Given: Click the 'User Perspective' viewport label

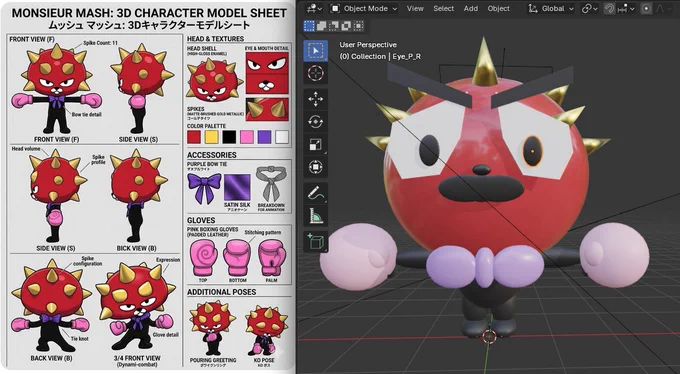Looking at the screenshot, I should point(368,45).
